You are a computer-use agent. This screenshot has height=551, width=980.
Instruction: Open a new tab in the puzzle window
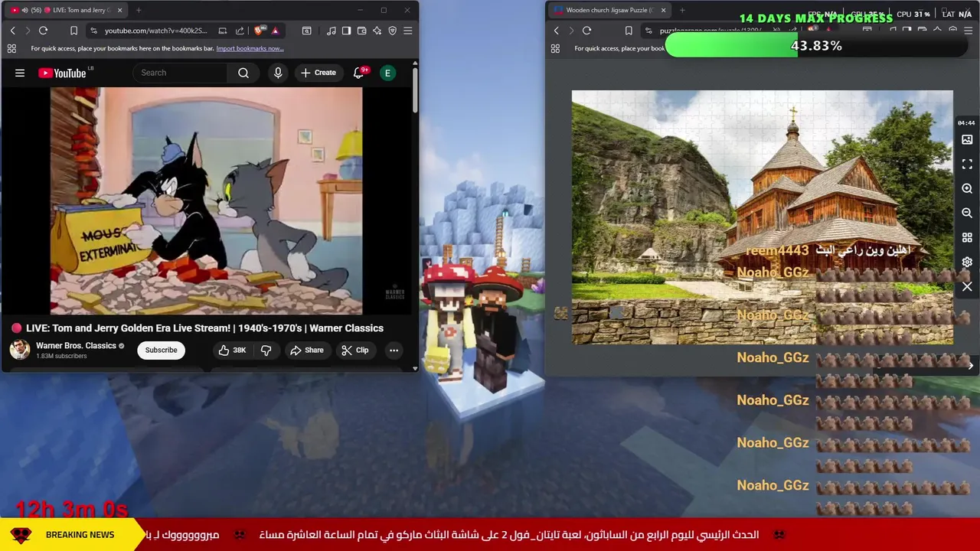(x=682, y=10)
